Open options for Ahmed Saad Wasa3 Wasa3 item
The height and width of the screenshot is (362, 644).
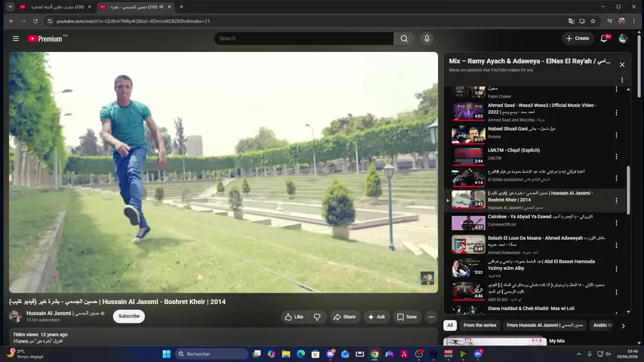pyautogui.click(x=616, y=112)
